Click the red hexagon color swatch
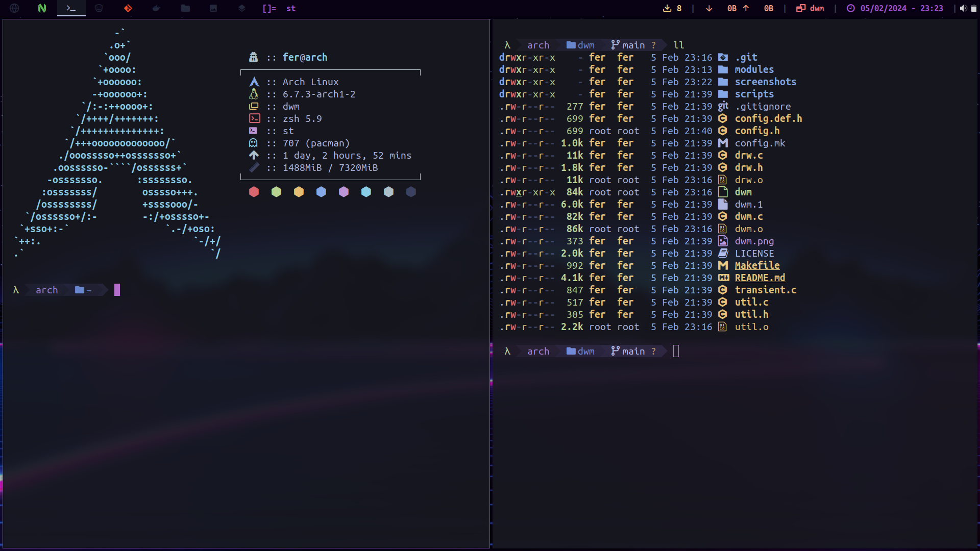The width and height of the screenshot is (980, 551). [254, 192]
